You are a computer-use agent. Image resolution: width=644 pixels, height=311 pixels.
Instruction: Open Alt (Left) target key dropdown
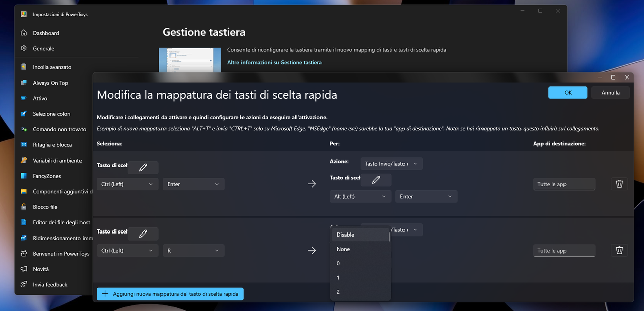[x=361, y=197]
